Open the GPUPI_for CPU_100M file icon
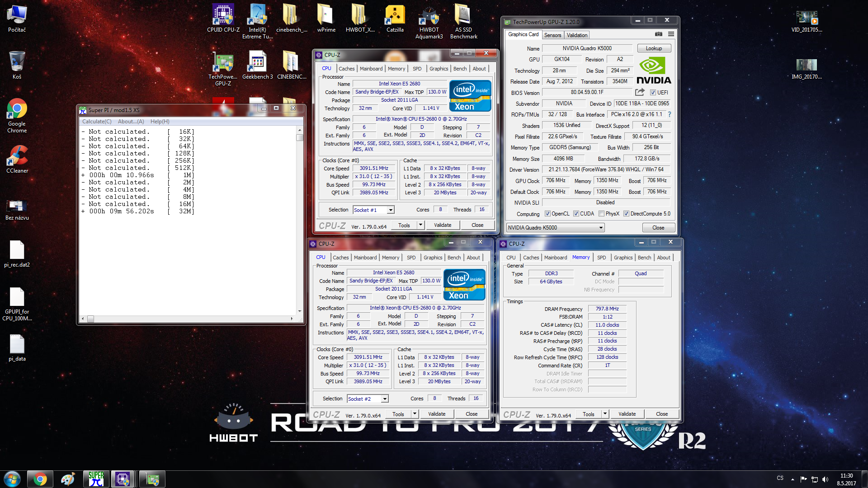868x488 pixels. tap(17, 304)
